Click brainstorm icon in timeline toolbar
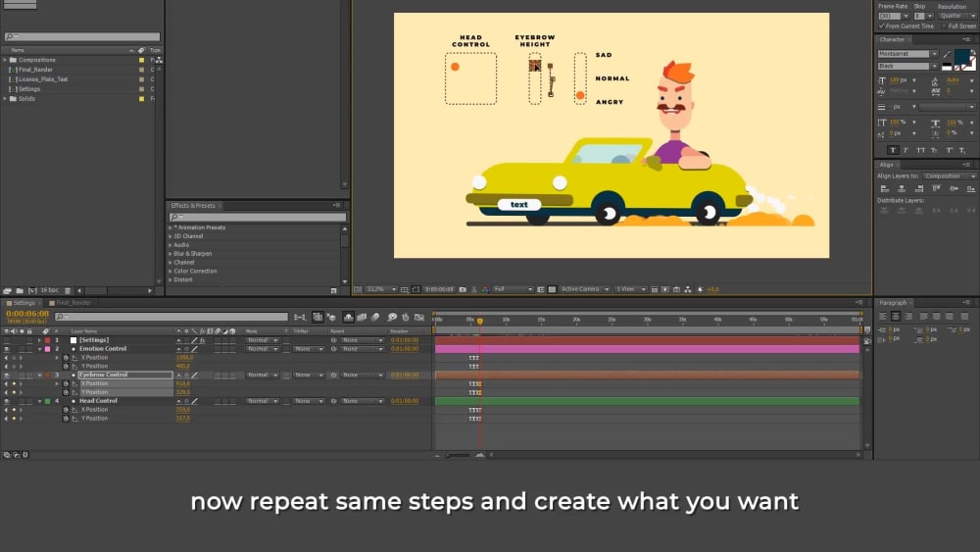Screen dimensions: 980x552 tap(392, 317)
